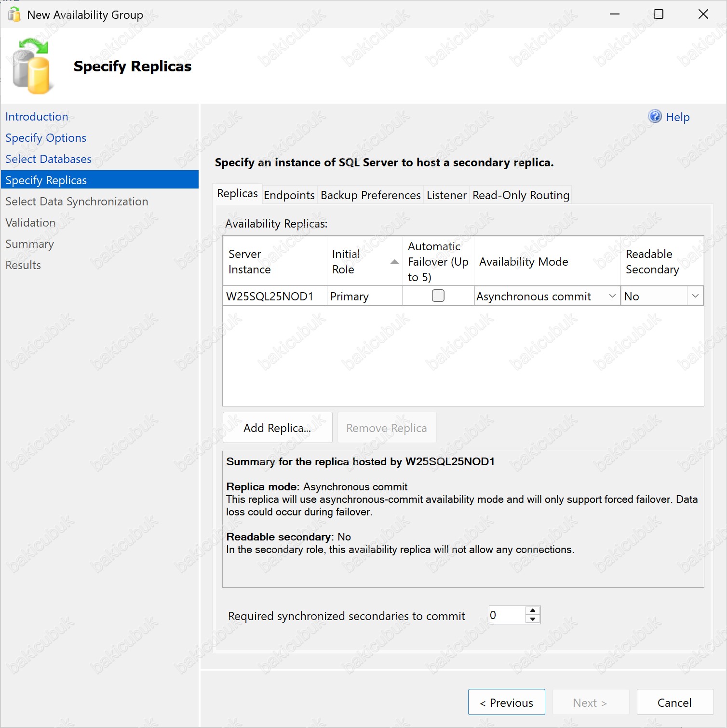
Task: Click the required synchronized secondaries number field
Action: tap(506, 615)
